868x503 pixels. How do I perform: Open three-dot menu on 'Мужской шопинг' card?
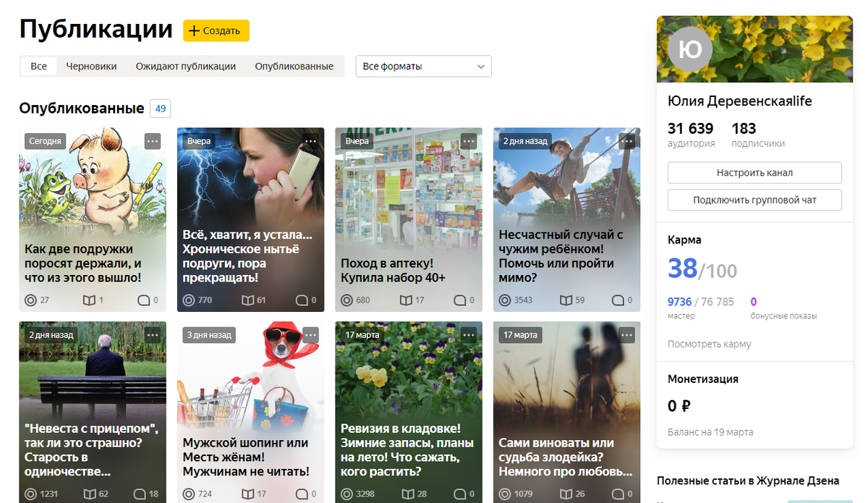click(x=310, y=335)
